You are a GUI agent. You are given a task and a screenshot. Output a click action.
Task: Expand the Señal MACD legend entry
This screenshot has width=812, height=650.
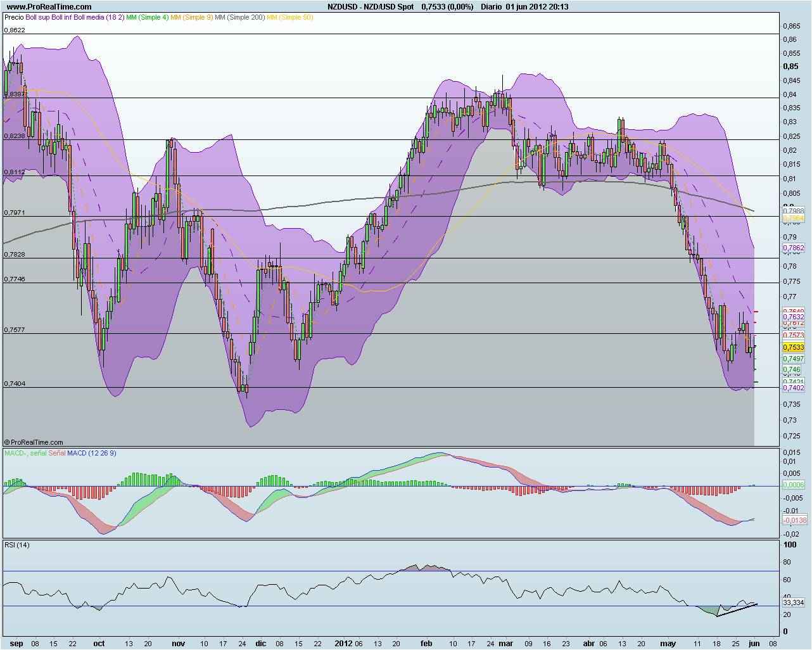click(57, 453)
